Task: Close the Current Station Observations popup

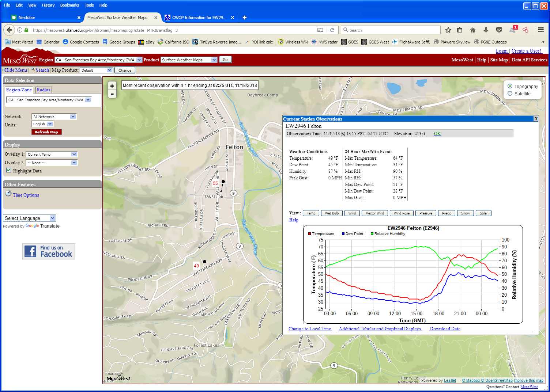Action: point(536,119)
